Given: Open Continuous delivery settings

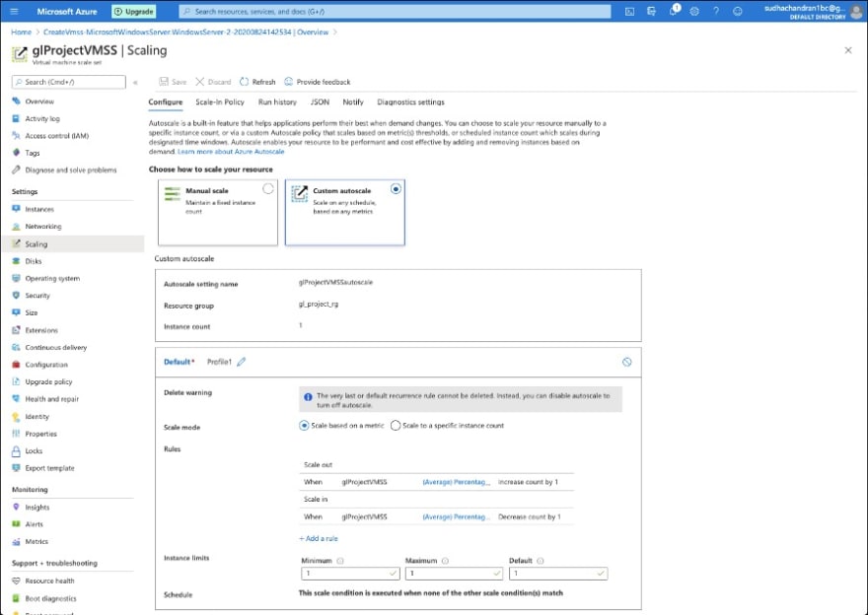Looking at the screenshot, I should coord(56,347).
